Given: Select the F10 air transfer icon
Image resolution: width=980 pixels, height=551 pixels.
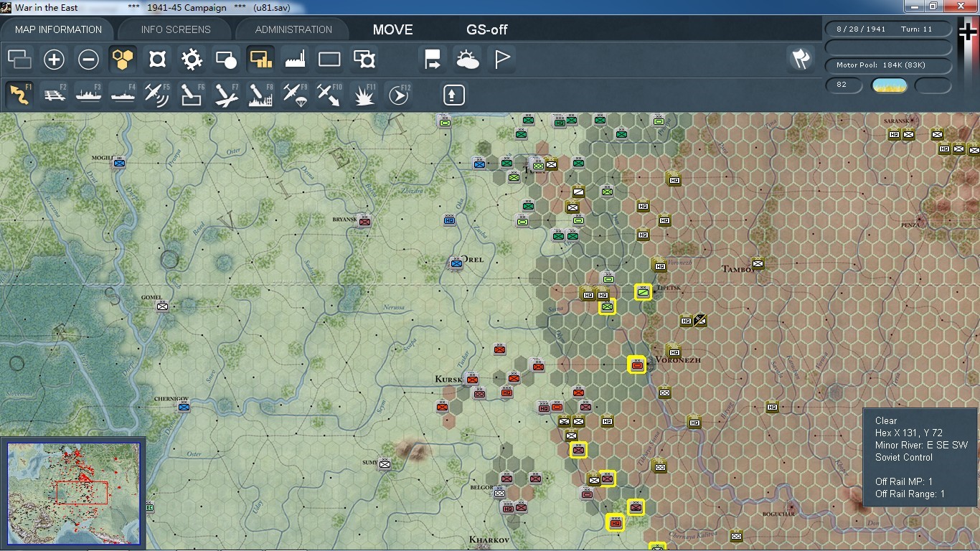Looking at the screenshot, I should tap(329, 95).
